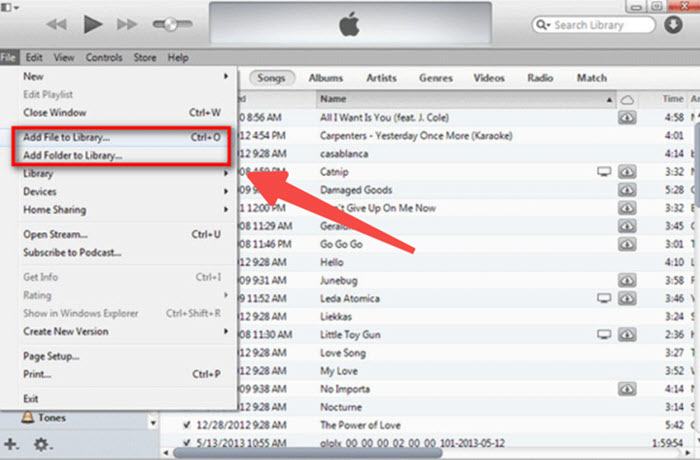
Task: Click the Tones bell icon in sidebar
Action: coord(27,418)
